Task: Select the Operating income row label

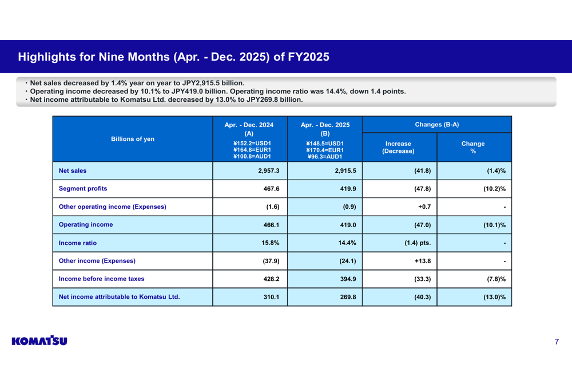Action: click(86, 225)
